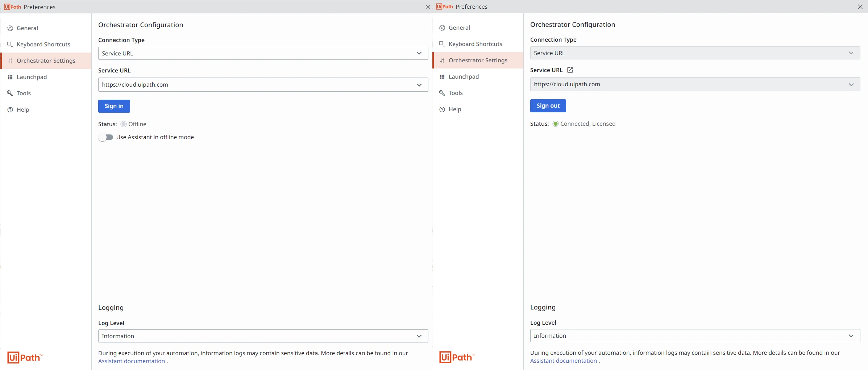868x370 pixels.
Task: Click the large UiPath logo below the connected window's sidebar
Action: pyautogui.click(x=457, y=357)
